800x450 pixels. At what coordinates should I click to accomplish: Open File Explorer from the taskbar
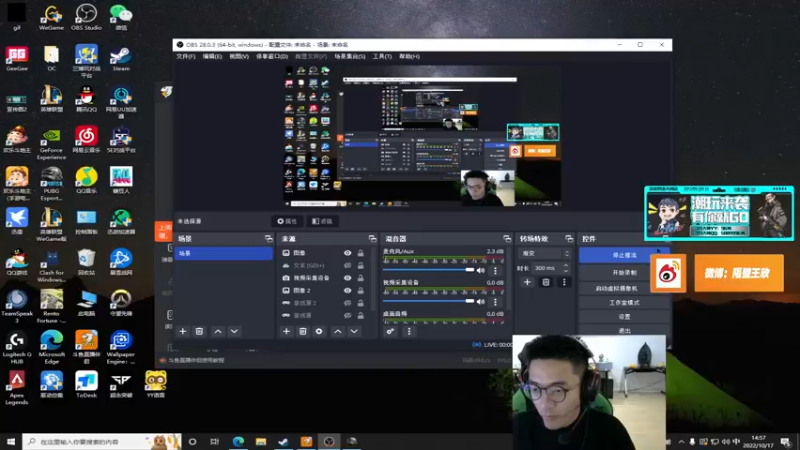261,441
